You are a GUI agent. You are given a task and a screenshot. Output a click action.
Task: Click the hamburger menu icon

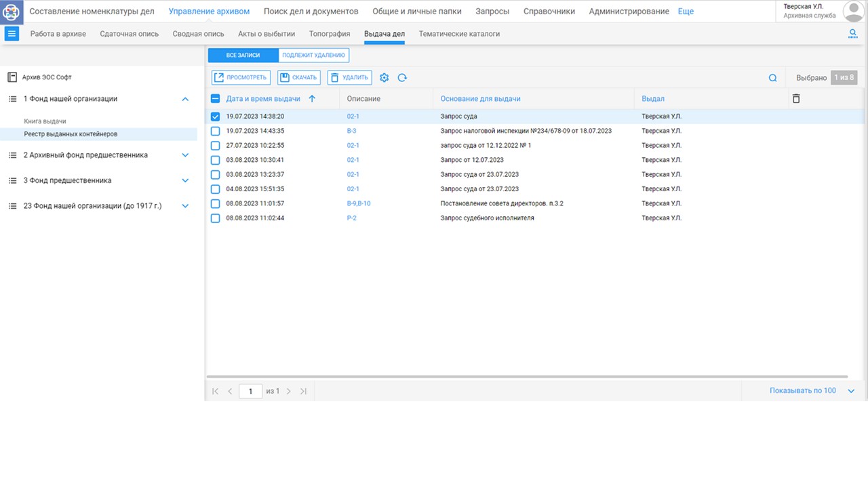point(12,34)
